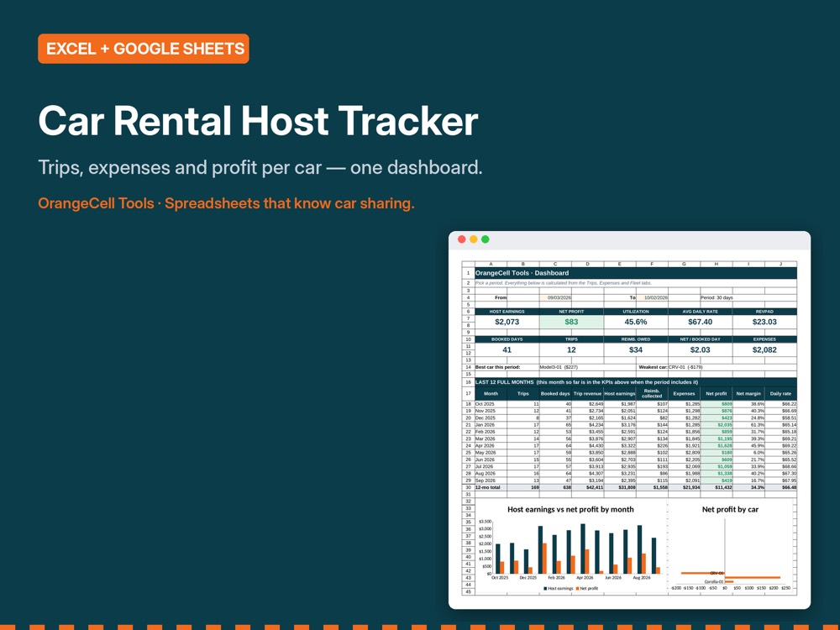The height and width of the screenshot is (630, 840).
Task: Click the Car Rental Host Tracker title
Action: 258,120
